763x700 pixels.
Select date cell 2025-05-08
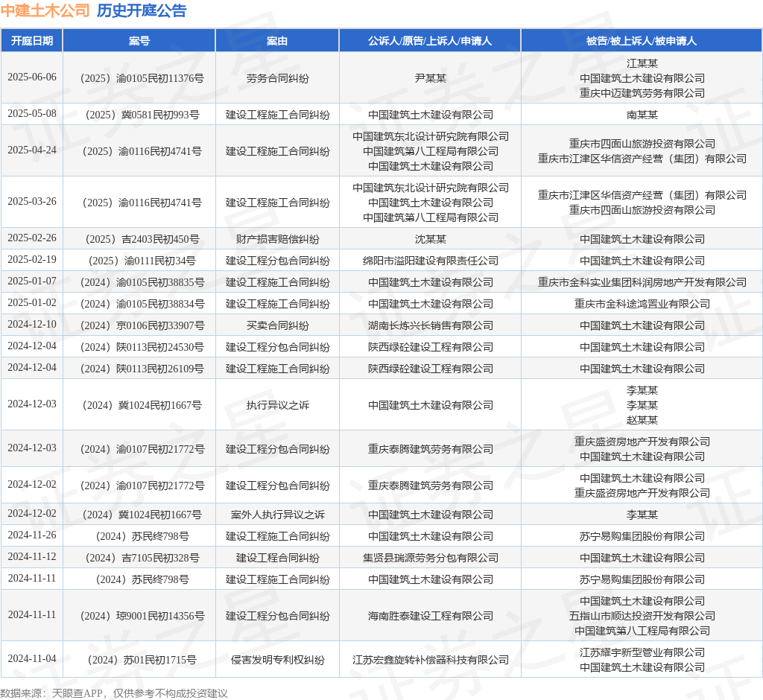click(32, 114)
